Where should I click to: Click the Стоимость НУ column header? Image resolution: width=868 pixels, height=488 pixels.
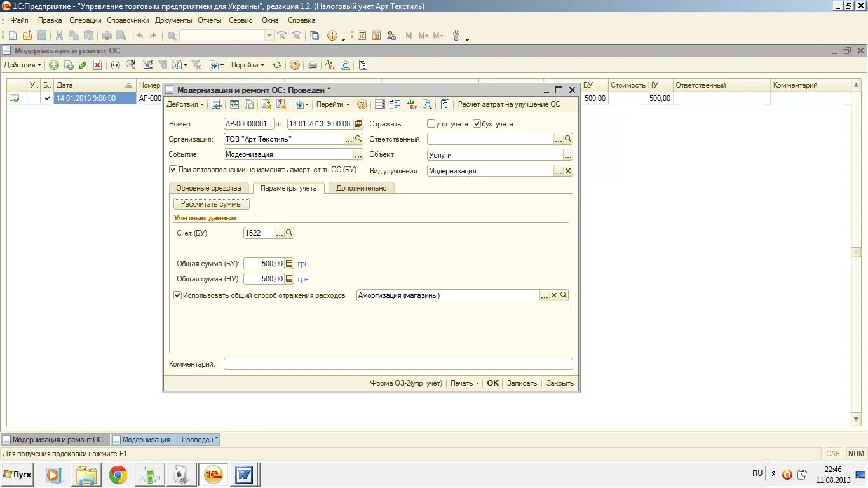click(x=640, y=85)
